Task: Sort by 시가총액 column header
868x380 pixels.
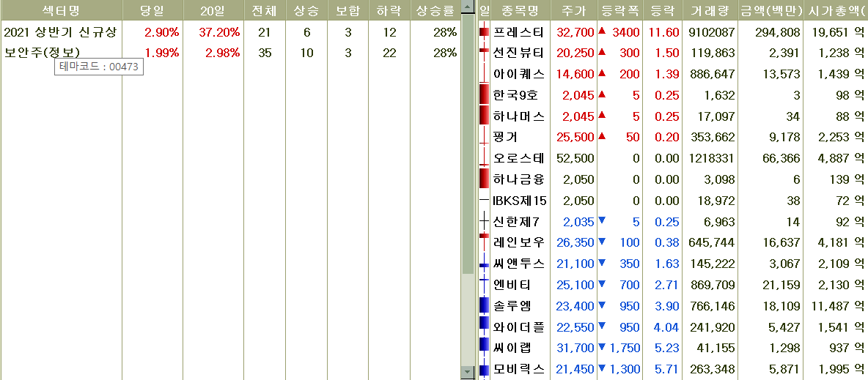Action: point(836,10)
